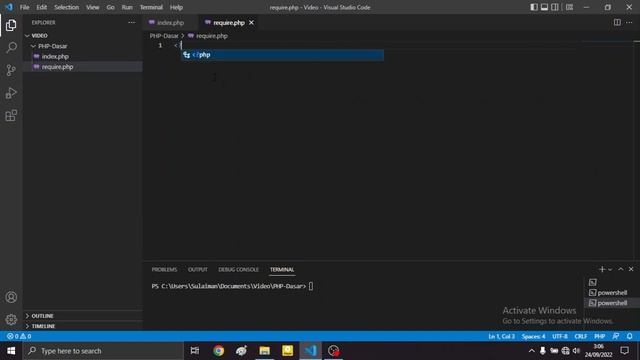The image size is (640, 360).
Task: Open notifications bell in status bar
Action: pyautogui.click(x=629, y=336)
